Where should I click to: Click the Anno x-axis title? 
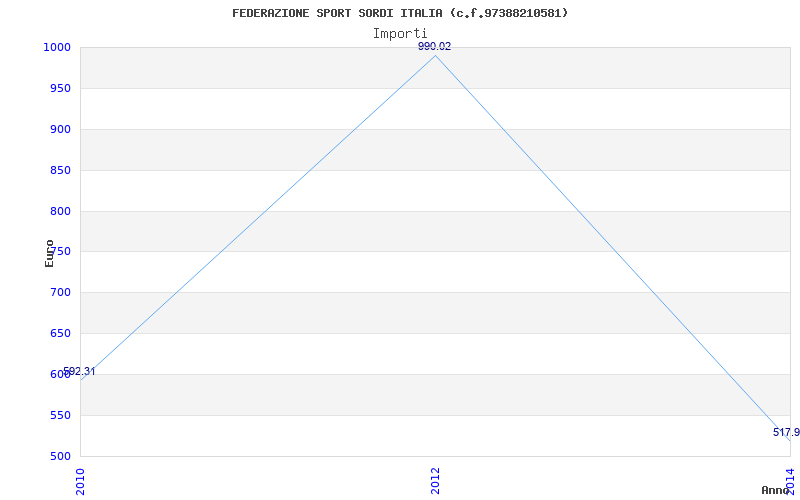point(776,490)
